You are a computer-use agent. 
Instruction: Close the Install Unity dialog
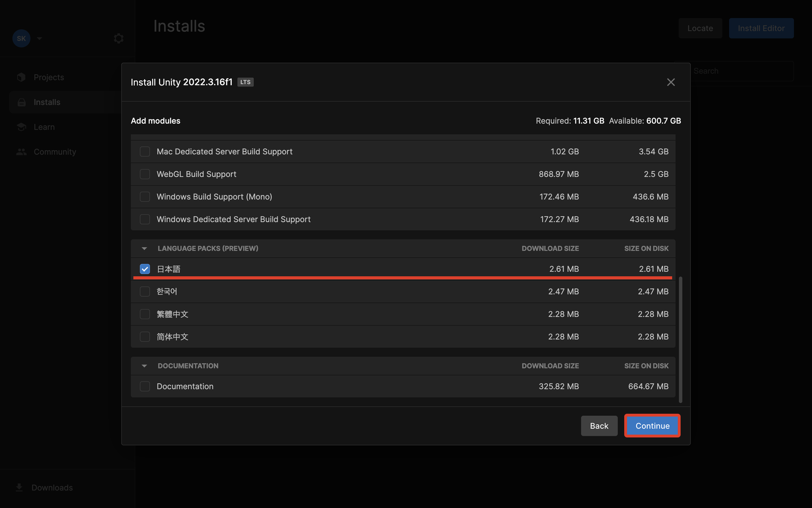pyautogui.click(x=671, y=82)
